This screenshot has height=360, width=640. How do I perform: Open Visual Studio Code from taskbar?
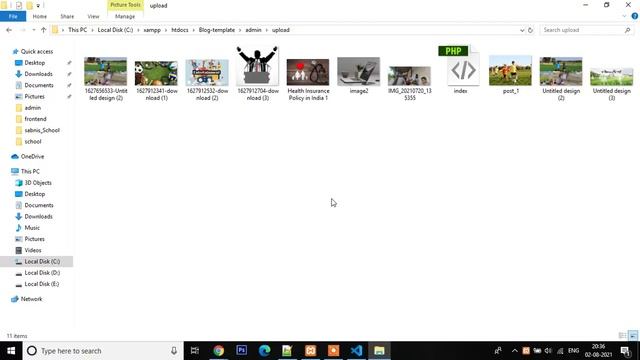click(x=356, y=351)
